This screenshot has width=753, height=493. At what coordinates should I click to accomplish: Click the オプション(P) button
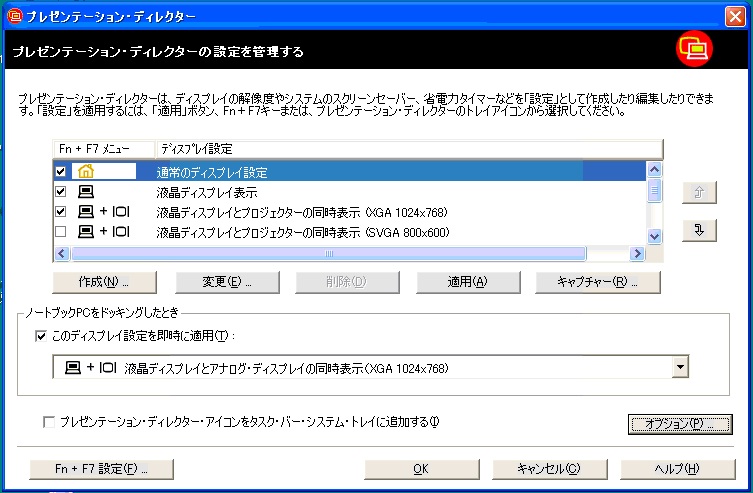680,423
